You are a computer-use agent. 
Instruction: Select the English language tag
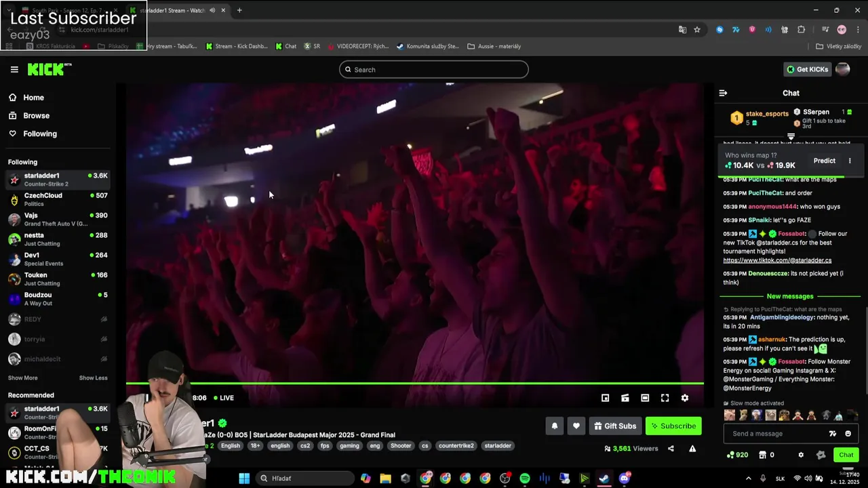tap(231, 445)
